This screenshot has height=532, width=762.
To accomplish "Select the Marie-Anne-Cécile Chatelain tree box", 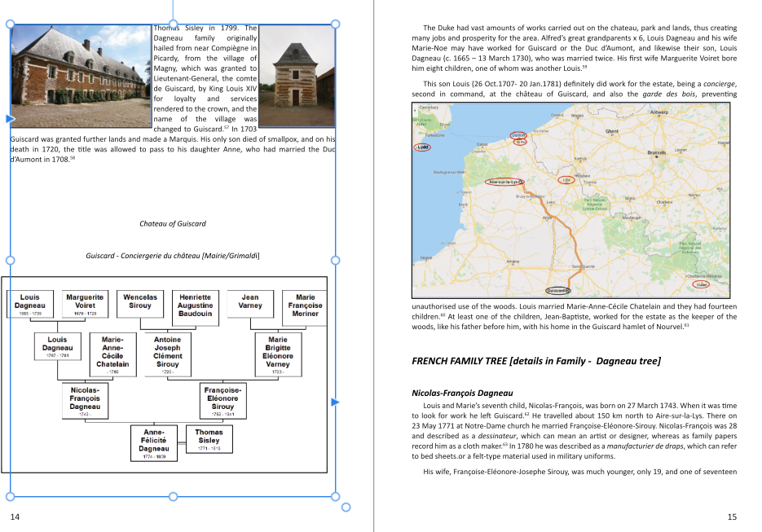I will tap(112, 354).
